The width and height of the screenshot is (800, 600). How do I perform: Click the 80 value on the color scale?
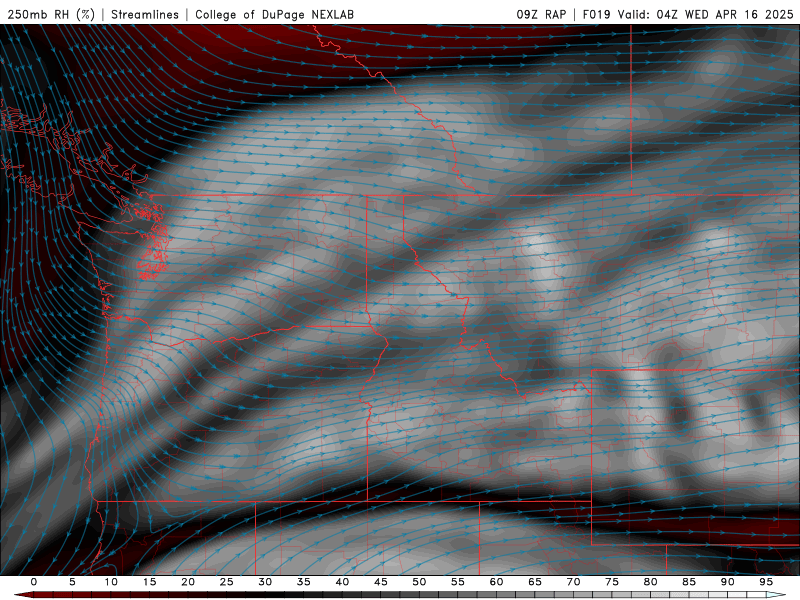tap(651, 582)
